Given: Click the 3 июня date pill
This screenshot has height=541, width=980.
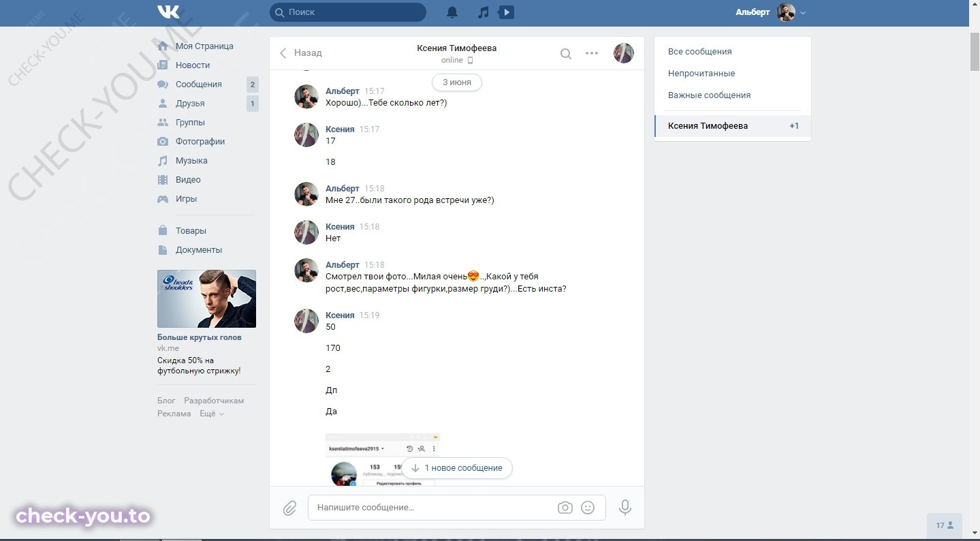Looking at the screenshot, I should pos(457,82).
